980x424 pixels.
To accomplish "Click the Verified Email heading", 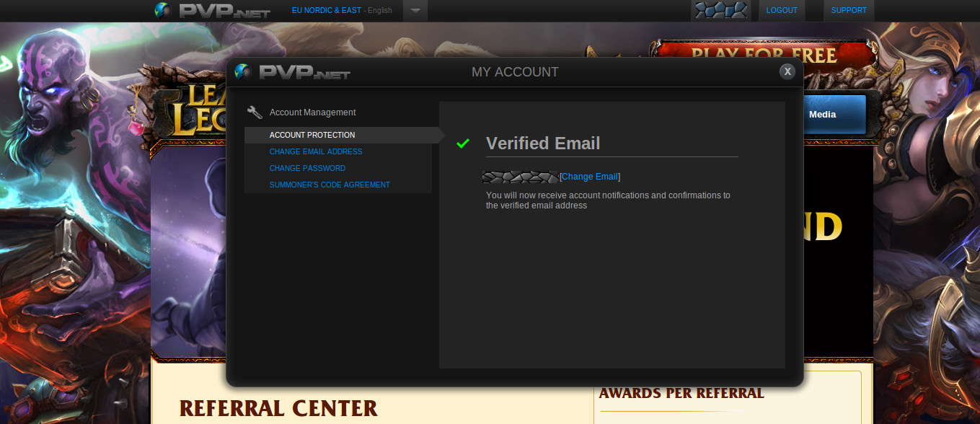I will point(543,143).
